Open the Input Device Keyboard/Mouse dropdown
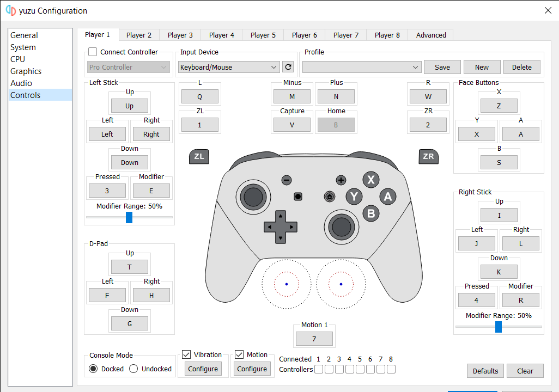The width and height of the screenshot is (559, 392). (x=228, y=67)
